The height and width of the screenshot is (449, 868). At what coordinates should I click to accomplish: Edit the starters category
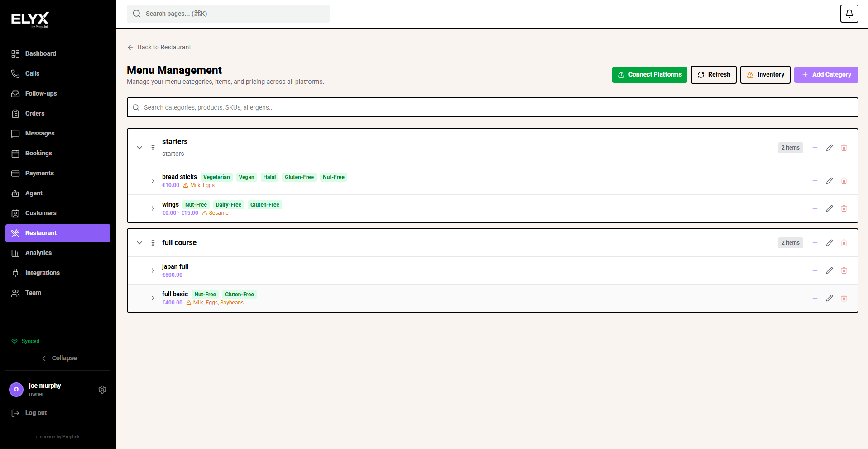pyautogui.click(x=829, y=148)
